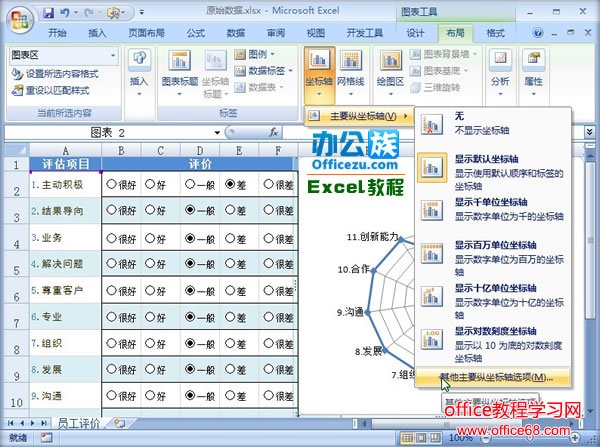
Task: Open the Name Box dropdown arrow
Action: click(217, 133)
